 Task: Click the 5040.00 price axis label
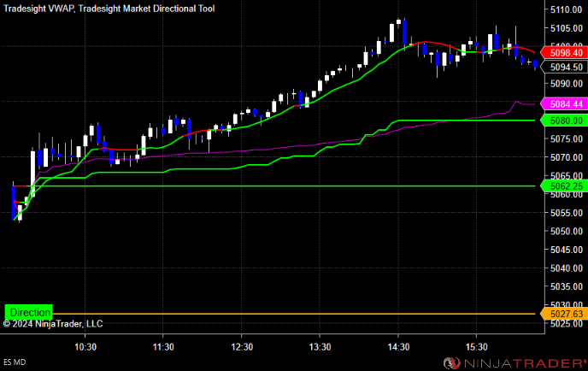pos(567,268)
